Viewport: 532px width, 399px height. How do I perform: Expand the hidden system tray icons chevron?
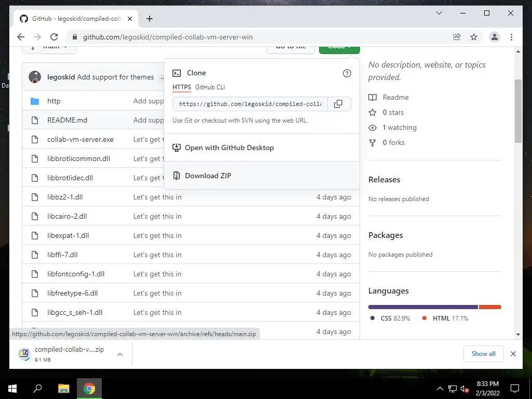[440, 389]
